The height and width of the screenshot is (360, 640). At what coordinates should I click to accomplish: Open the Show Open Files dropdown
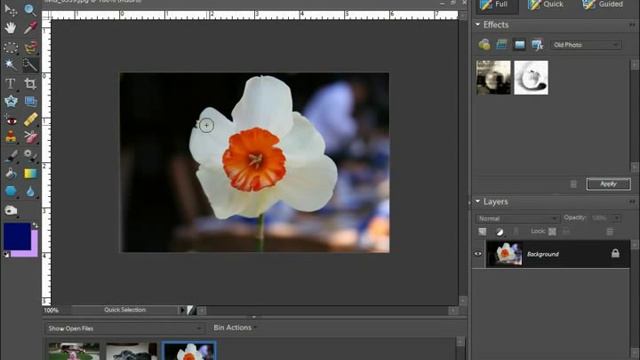tap(124, 328)
